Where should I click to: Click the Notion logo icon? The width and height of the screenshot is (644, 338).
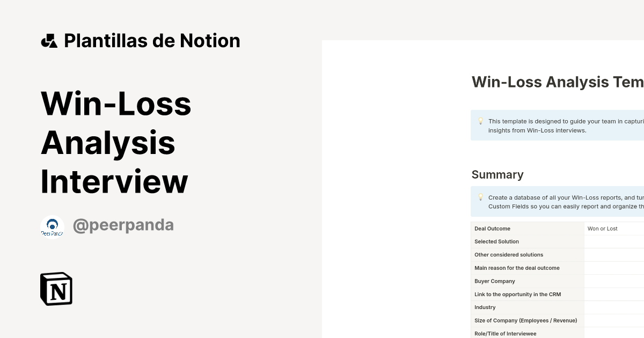coord(56,289)
